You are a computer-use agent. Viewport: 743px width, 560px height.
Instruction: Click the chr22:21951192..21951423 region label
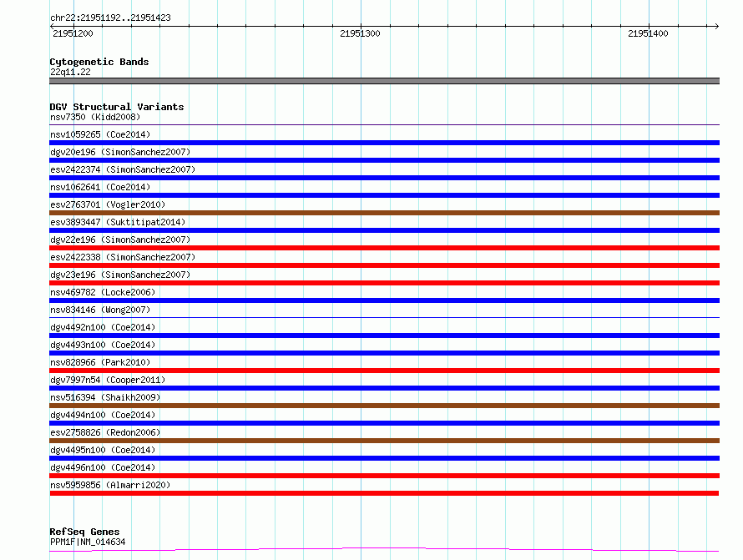110,18
